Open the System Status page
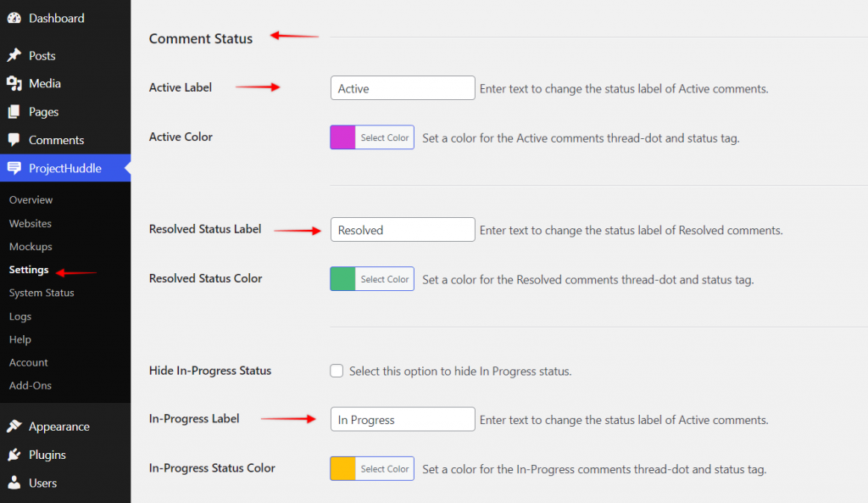 40,292
